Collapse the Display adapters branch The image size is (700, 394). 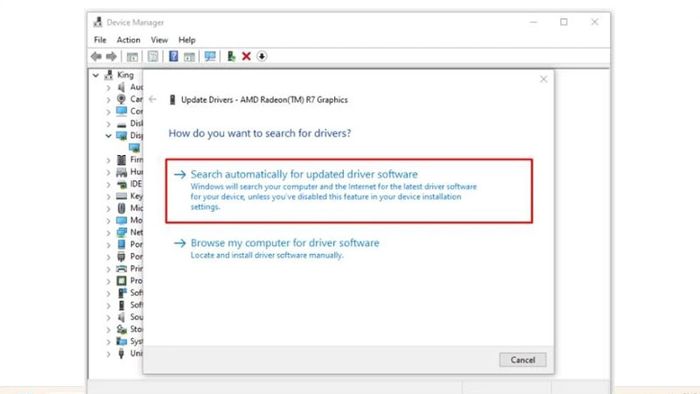click(x=108, y=136)
